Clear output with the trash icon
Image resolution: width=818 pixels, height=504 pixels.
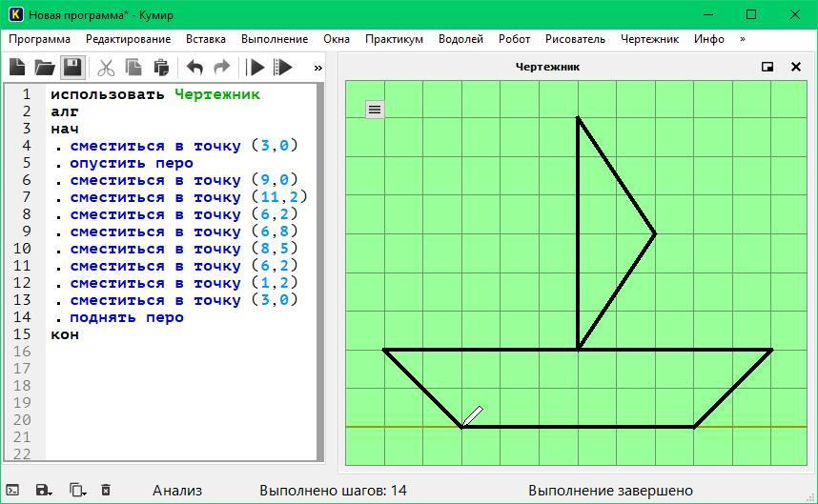click(106, 490)
